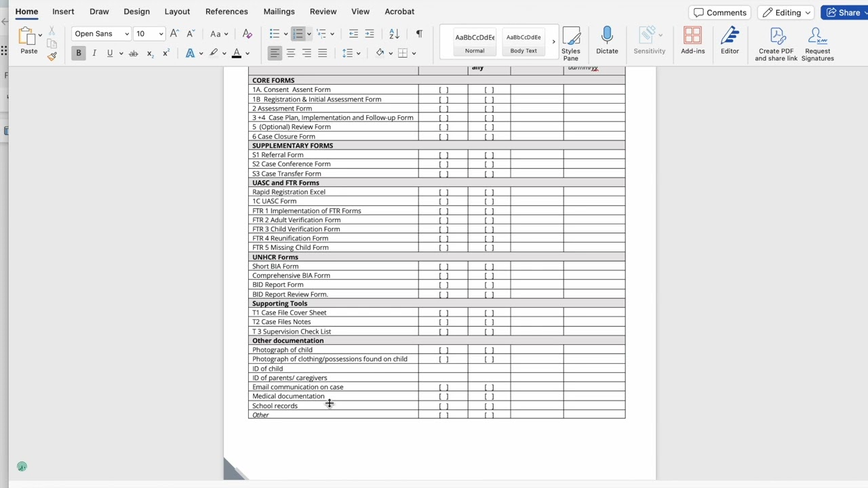Click the table borders icon

pyautogui.click(x=403, y=53)
